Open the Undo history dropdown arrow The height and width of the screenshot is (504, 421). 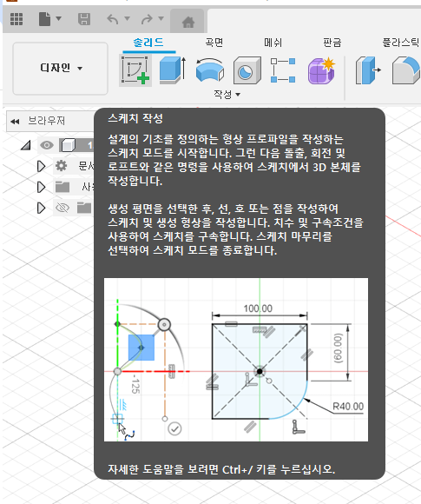127,18
